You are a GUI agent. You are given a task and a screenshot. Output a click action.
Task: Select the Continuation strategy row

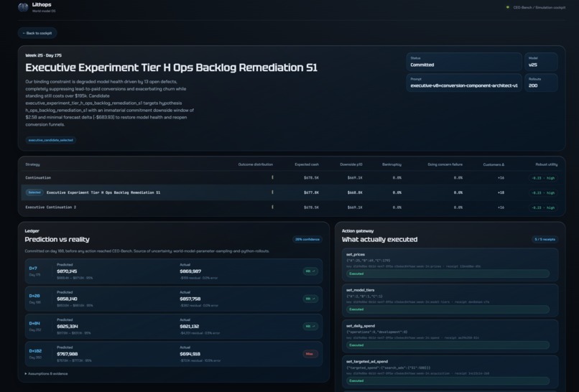tap(292, 177)
